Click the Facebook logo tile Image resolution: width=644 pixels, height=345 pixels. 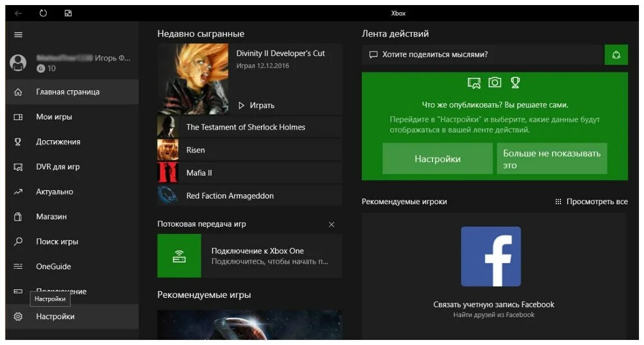tap(491, 257)
